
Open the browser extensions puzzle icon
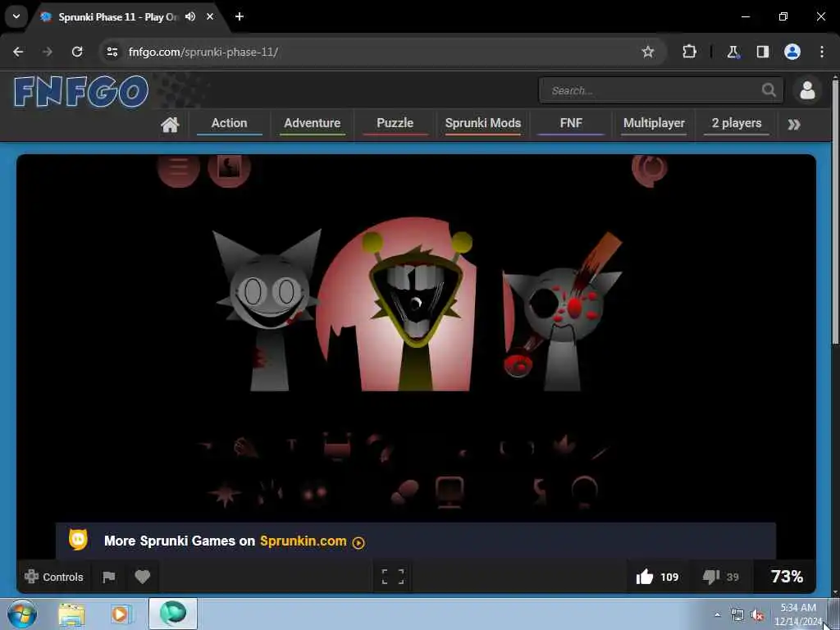click(689, 52)
